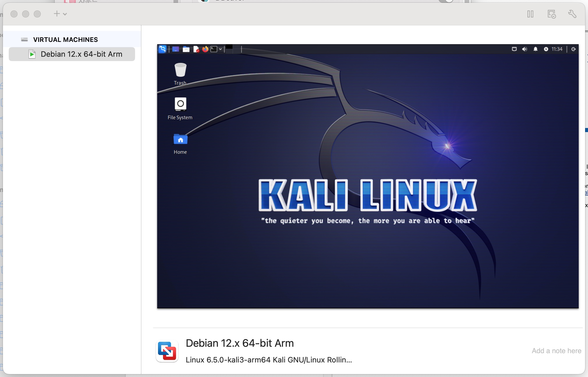The width and height of the screenshot is (588, 377).
Task: Open the volume control in tray
Action: pyautogui.click(x=525, y=49)
